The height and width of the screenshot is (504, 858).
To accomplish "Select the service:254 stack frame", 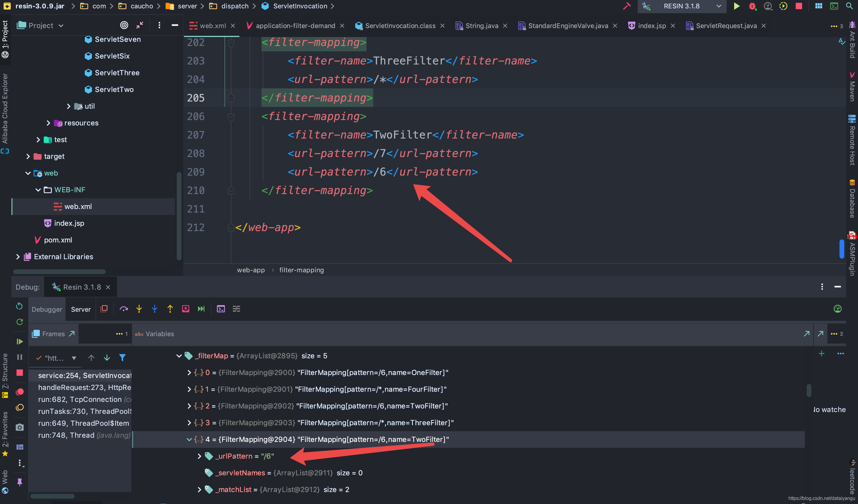I will tap(80, 376).
